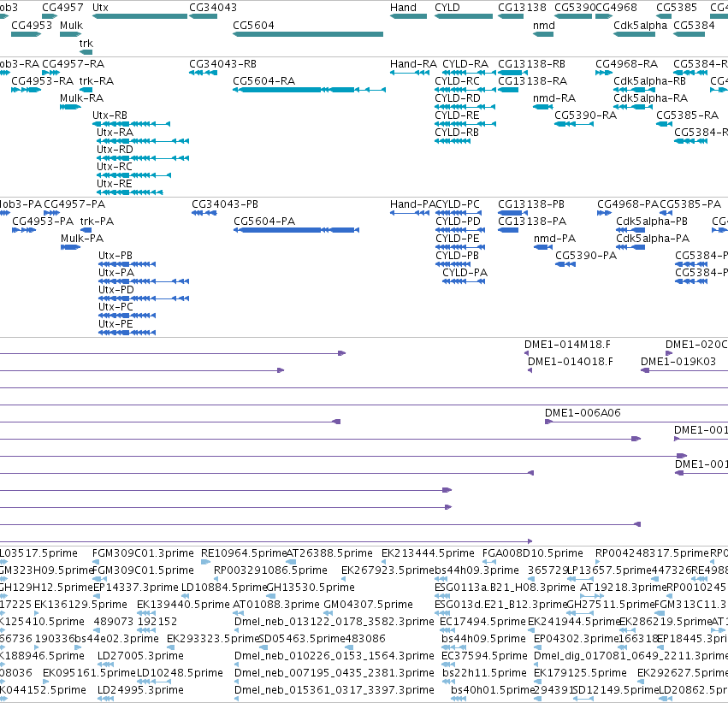Click the Utx-RB transcript label

(109, 115)
